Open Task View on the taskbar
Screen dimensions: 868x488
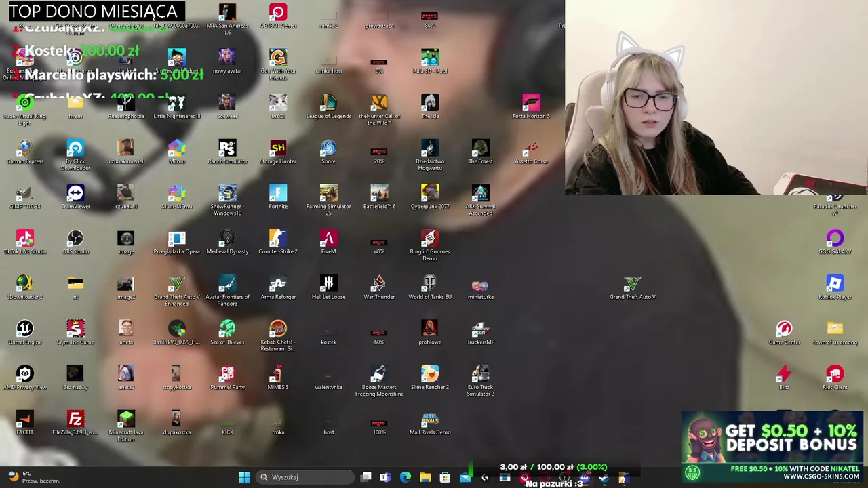[x=366, y=477]
